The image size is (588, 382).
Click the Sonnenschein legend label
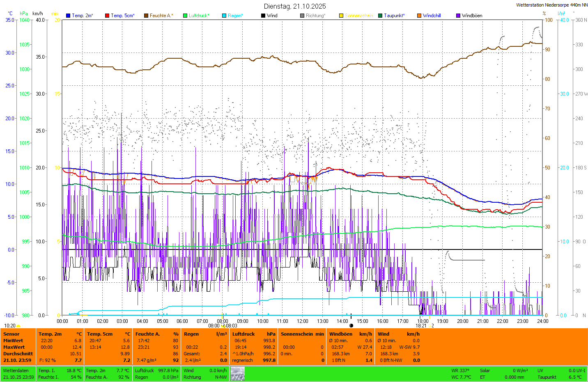tap(358, 16)
